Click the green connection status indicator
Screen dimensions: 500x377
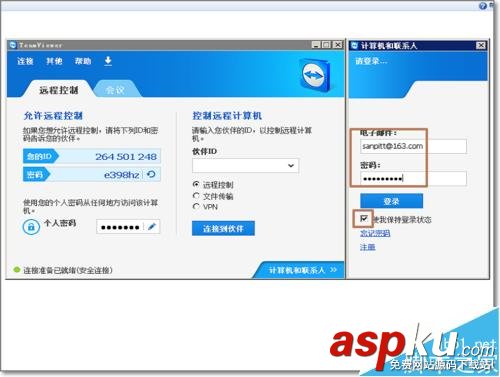[17, 270]
